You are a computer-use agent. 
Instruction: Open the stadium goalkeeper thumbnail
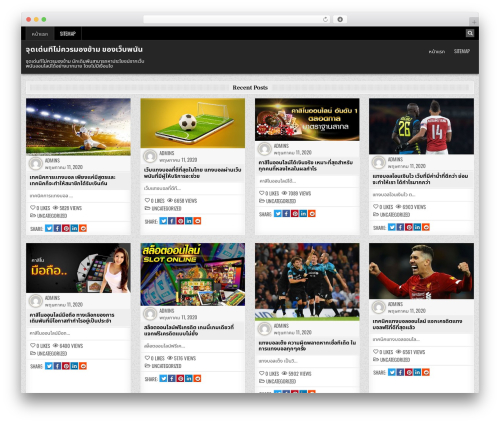(x=78, y=127)
